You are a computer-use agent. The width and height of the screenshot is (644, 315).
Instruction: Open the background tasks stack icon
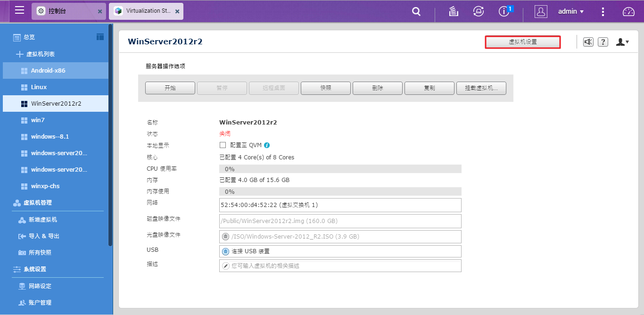(454, 12)
